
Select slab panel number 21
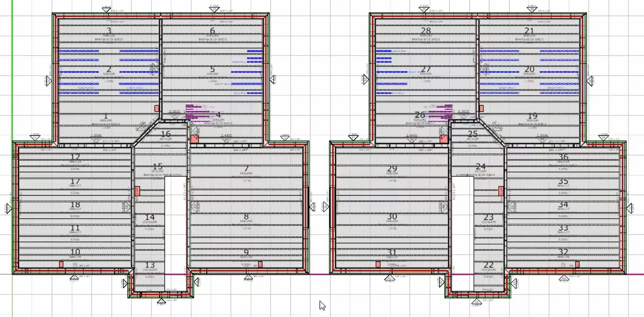coord(529,31)
